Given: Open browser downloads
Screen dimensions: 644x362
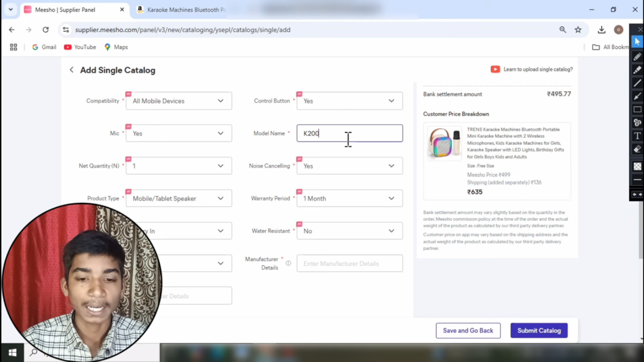Looking at the screenshot, I should click(x=601, y=30).
